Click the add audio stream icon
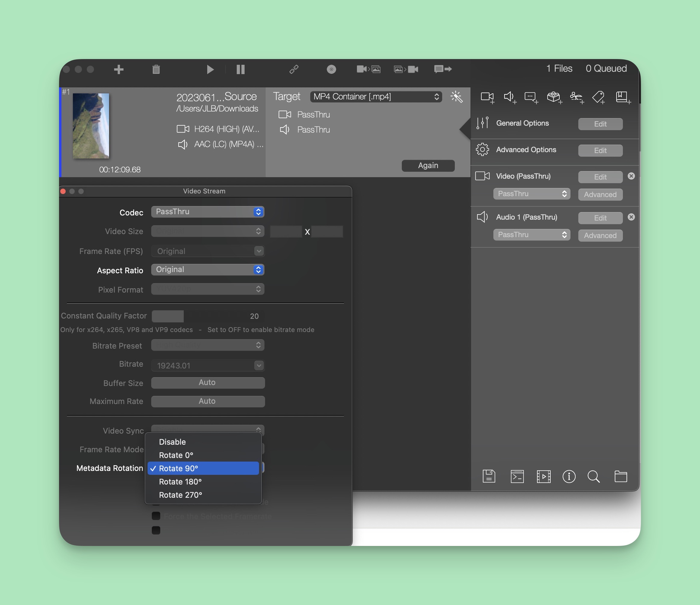This screenshot has height=605, width=700. tap(509, 97)
